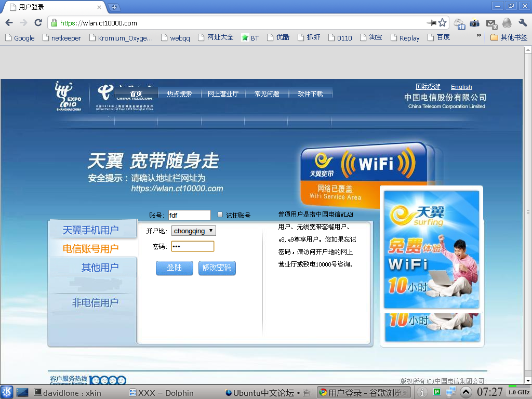Show hidden tray icons with up arrow
The width and height of the screenshot is (532, 399).
click(x=466, y=392)
